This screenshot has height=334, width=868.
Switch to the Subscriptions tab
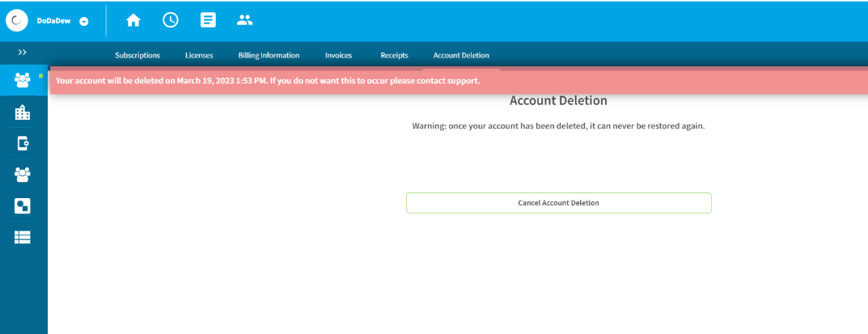[138, 55]
